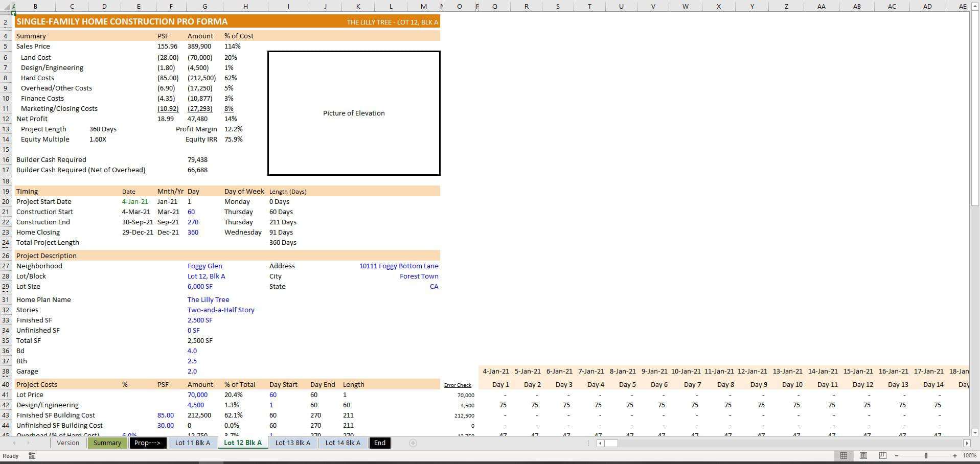
Task: Open the Summary sheet tab
Action: [x=107, y=443]
